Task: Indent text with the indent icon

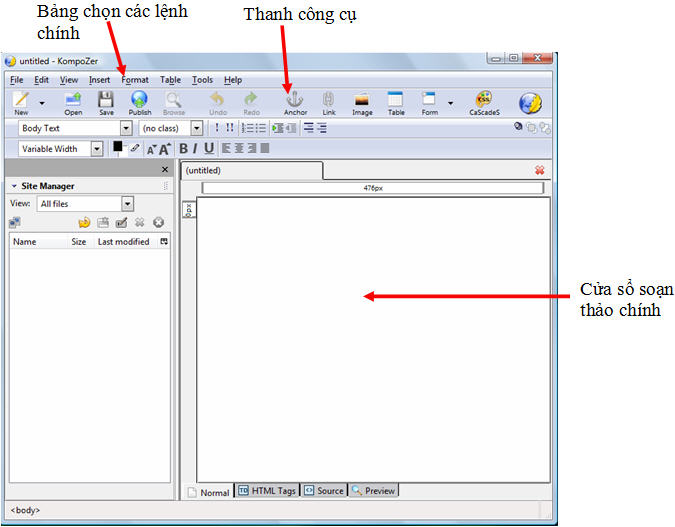Action: (278, 128)
